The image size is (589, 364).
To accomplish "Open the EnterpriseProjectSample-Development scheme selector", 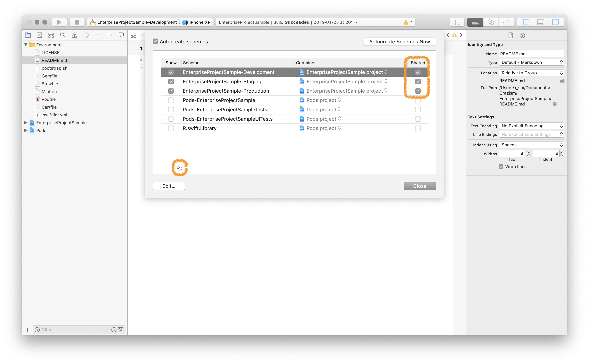I will point(133,22).
